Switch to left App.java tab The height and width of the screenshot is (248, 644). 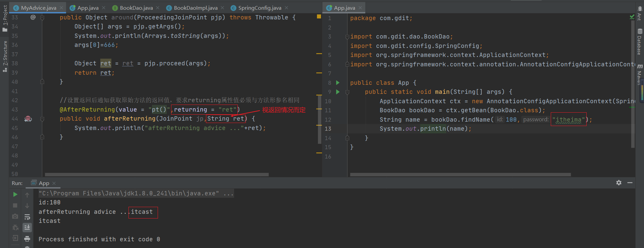click(88, 8)
